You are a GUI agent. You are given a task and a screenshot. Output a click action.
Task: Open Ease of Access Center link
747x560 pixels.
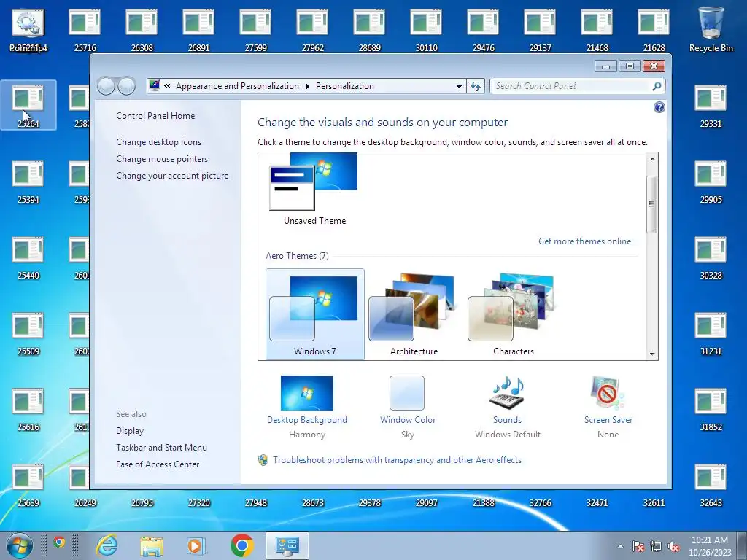(158, 464)
